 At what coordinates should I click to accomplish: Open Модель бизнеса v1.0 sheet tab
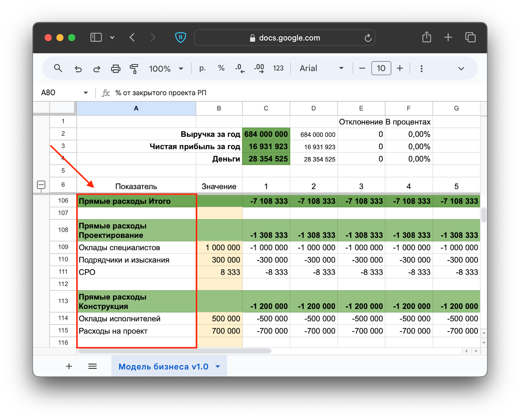[x=163, y=367]
